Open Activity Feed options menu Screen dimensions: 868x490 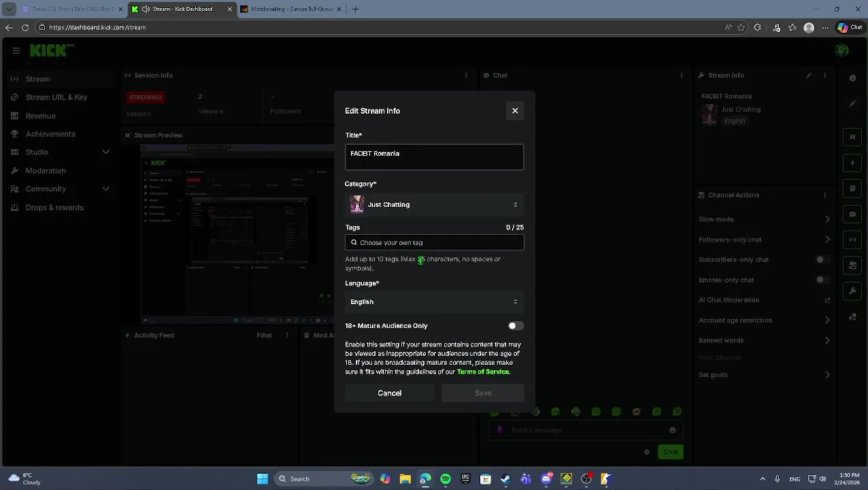(287, 335)
